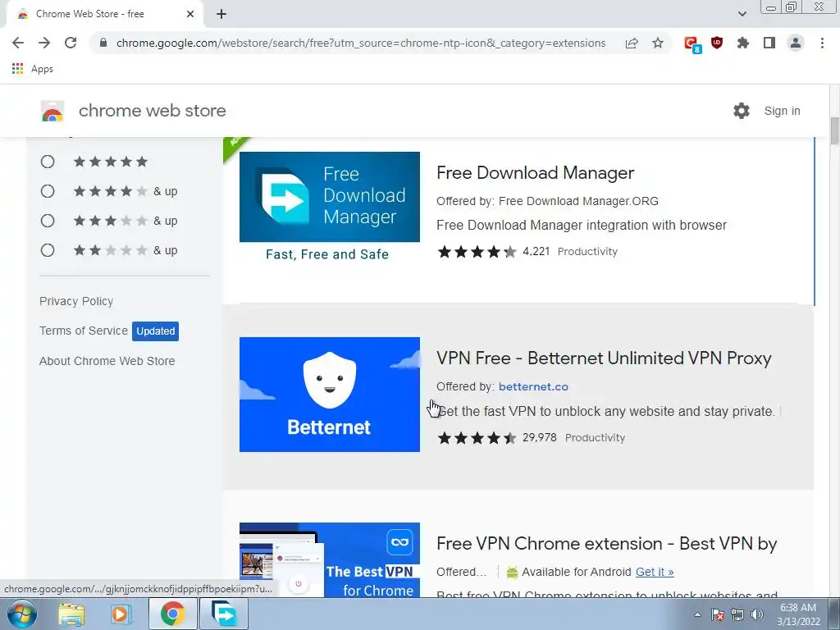Open the Terms of Service link
This screenshot has height=630, width=840.
84,331
